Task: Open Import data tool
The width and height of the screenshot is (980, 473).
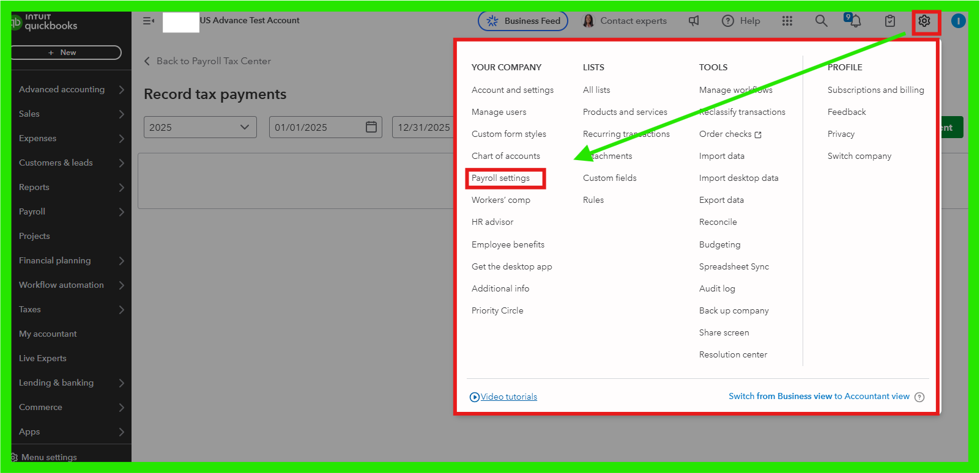Action: point(722,156)
